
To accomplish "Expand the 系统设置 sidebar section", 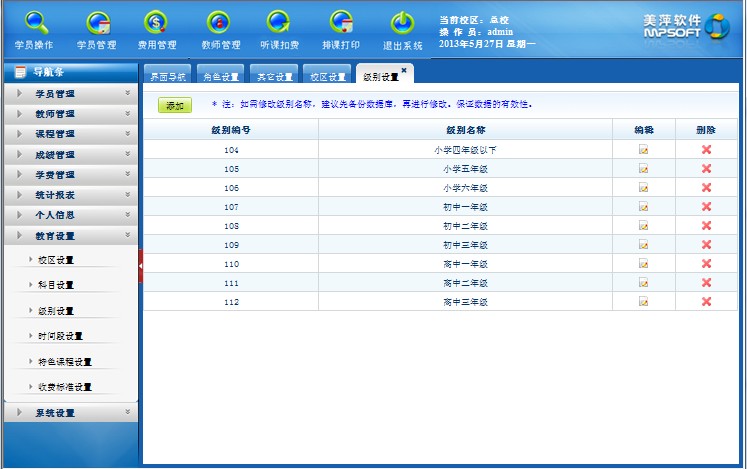I will (70, 413).
